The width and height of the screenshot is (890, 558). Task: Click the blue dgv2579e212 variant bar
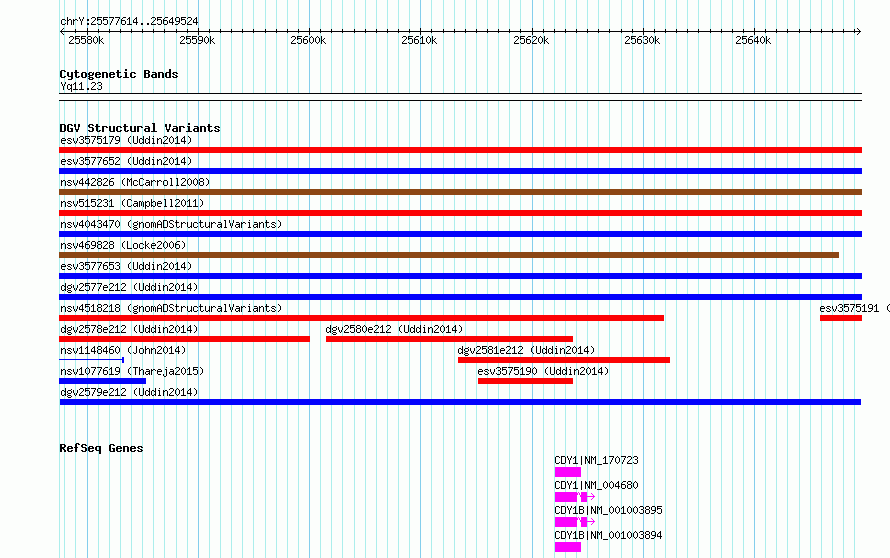pos(460,402)
